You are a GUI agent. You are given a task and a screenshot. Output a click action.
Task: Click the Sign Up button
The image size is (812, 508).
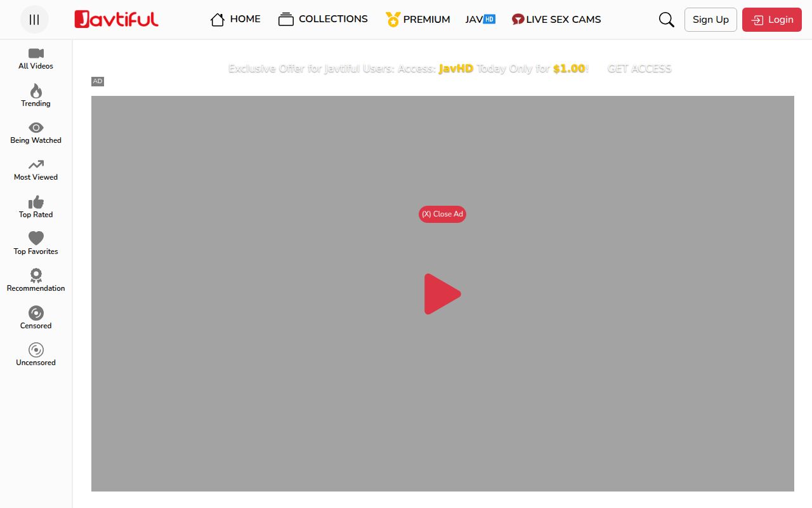(710, 20)
